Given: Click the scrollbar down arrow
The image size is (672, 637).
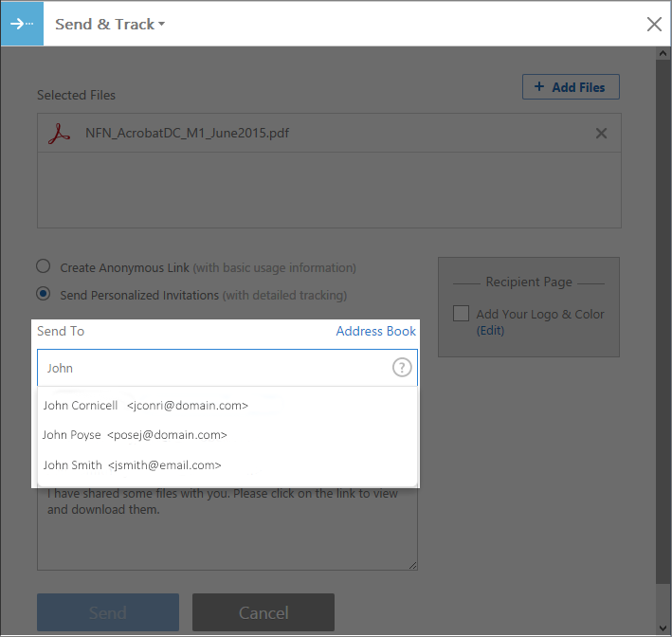Looking at the screenshot, I should pyautogui.click(x=663, y=628).
